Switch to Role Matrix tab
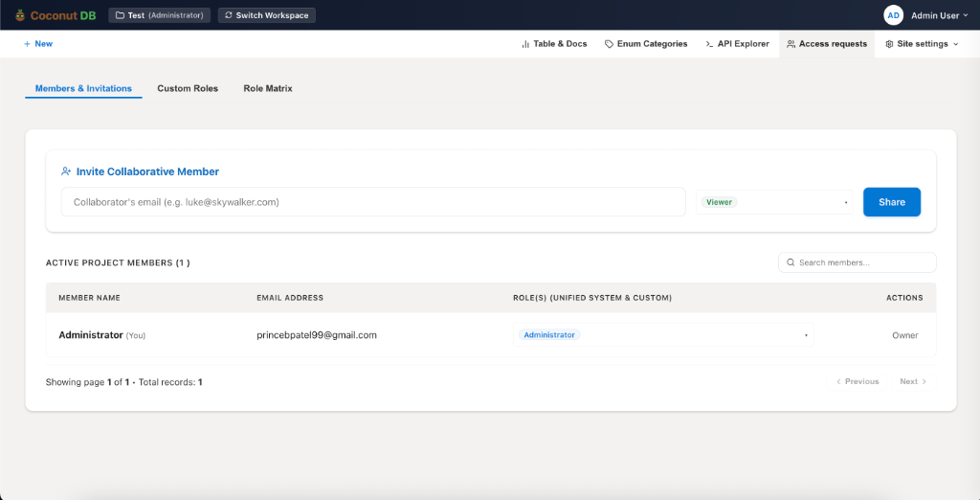 pyautogui.click(x=268, y=88)
